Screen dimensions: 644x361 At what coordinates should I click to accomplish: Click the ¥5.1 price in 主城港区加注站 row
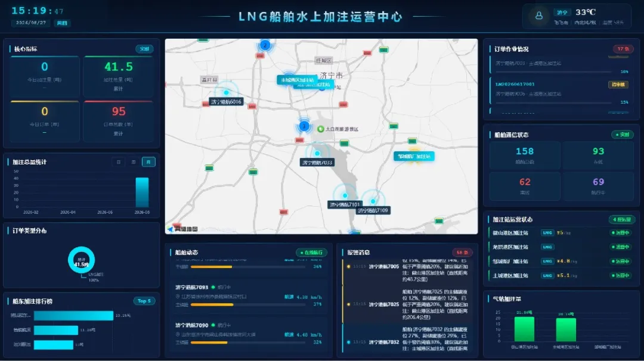pyautogui.click(x=566, y=275)
